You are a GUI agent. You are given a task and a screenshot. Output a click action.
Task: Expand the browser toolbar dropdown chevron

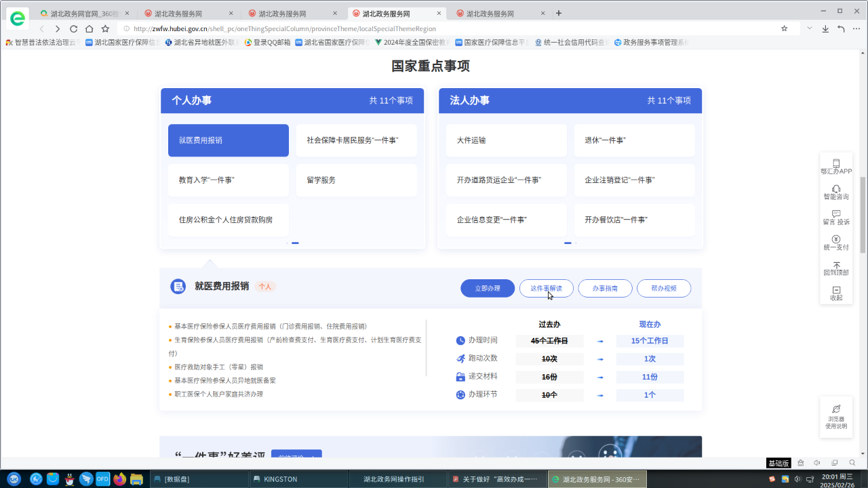coord(809,28)
